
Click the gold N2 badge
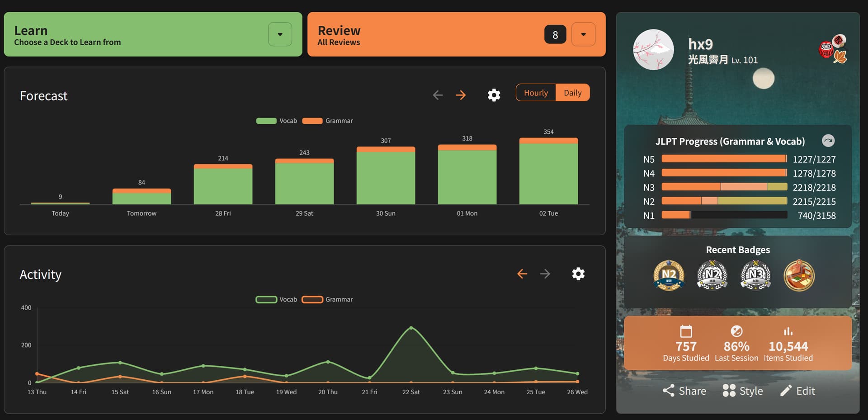click(669, 275)
